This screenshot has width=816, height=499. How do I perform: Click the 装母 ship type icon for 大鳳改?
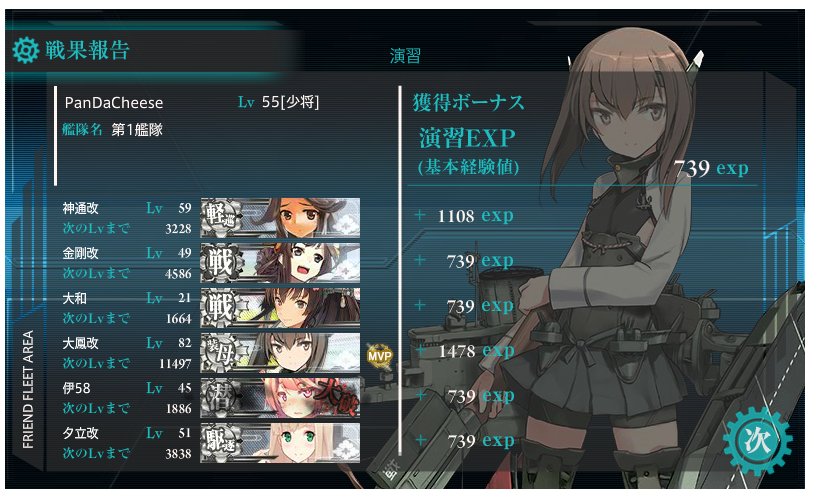[x=222, y=353]
